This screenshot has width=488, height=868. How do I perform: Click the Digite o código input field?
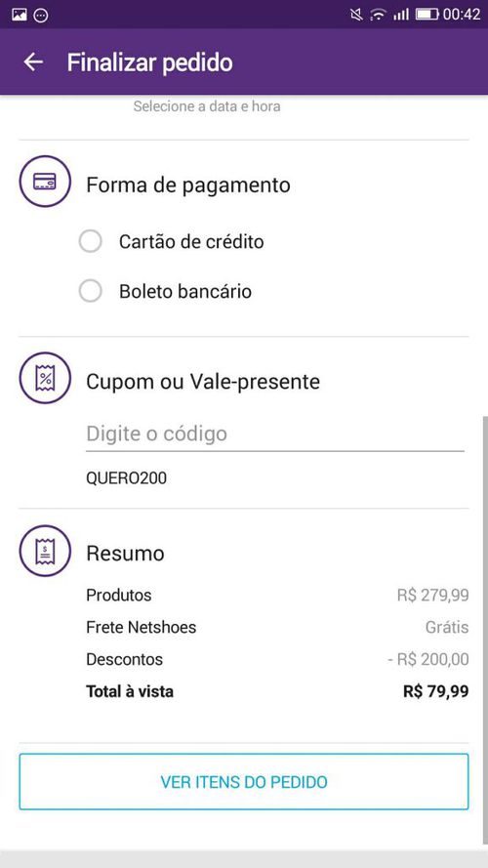pyautogui.click(x=275, y=434)
